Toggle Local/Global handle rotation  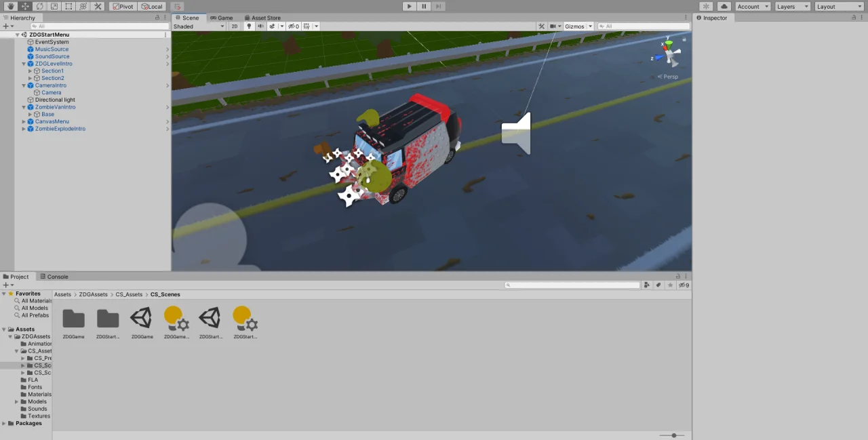[x=152, y=6]
